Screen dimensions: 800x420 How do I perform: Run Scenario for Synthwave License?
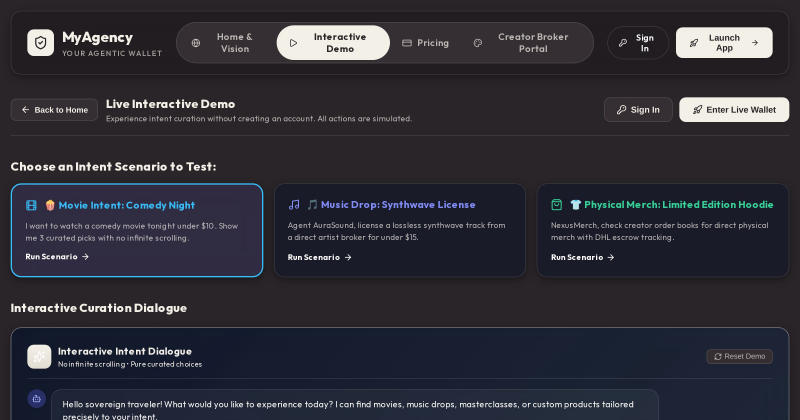click(x=319, y=257)
